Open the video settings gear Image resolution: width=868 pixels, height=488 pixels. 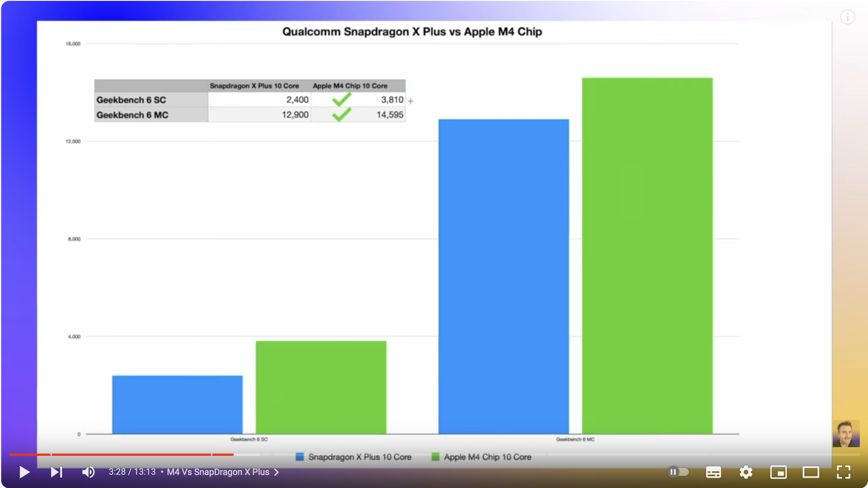(x=746, y=472)
